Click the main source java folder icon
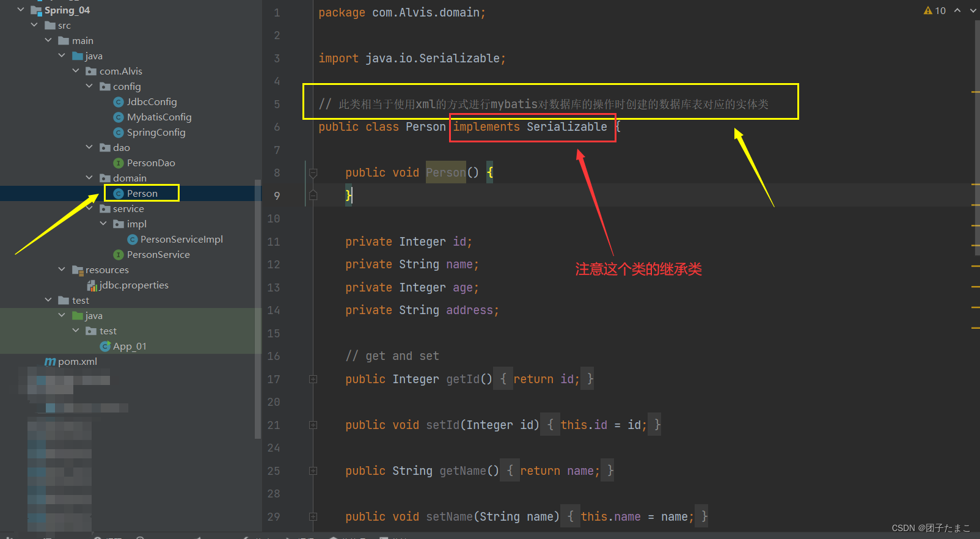Screen dimensions: 980x539 click(78, 56)
